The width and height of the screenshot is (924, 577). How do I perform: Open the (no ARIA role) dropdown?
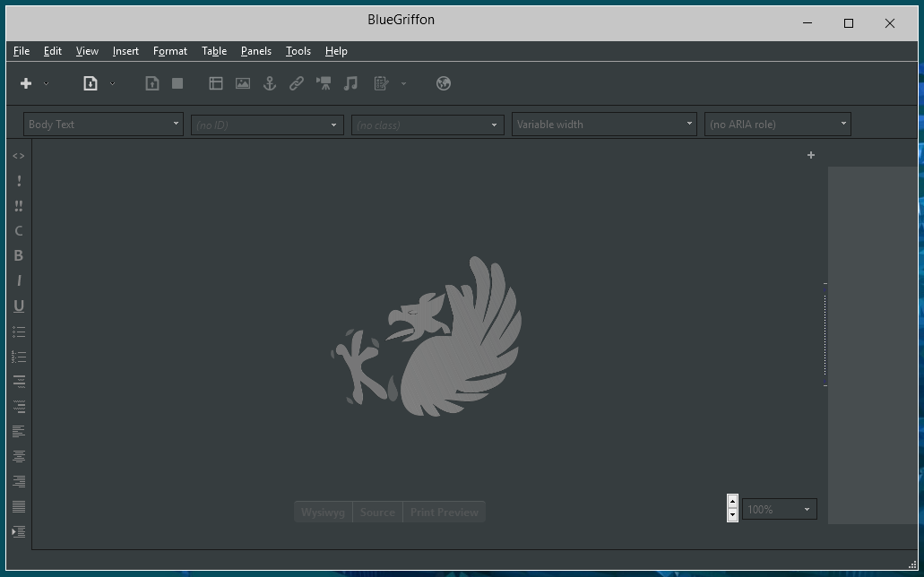(778, 125)
